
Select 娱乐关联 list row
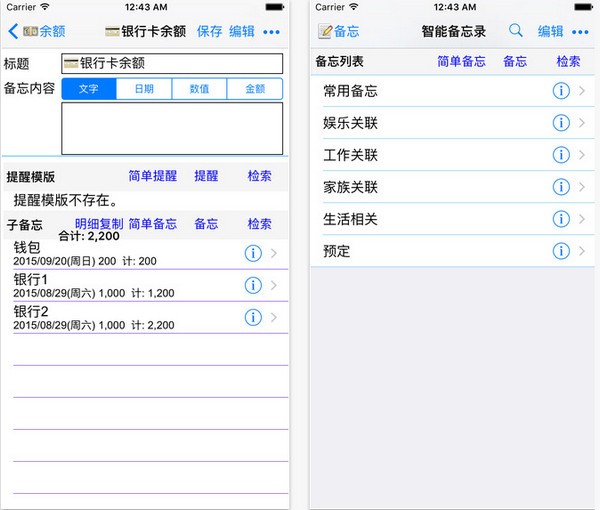(453, 123)
